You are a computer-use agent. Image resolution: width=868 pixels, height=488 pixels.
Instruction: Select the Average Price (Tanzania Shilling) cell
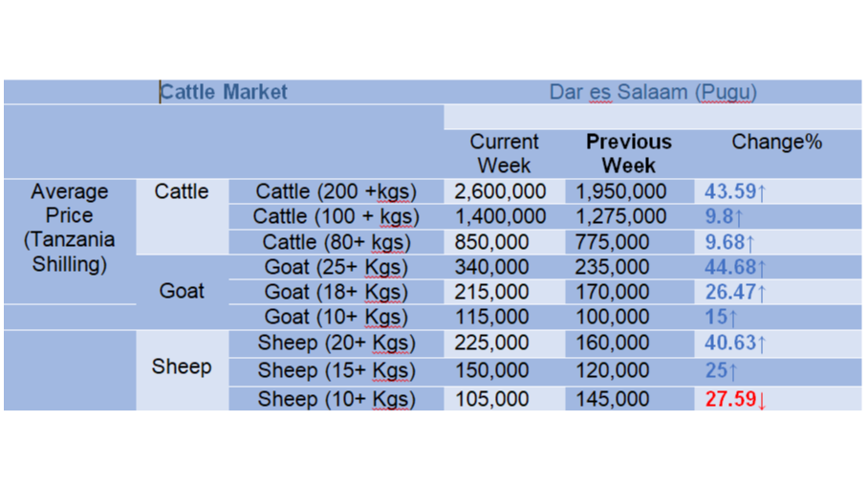coord(70,228)
